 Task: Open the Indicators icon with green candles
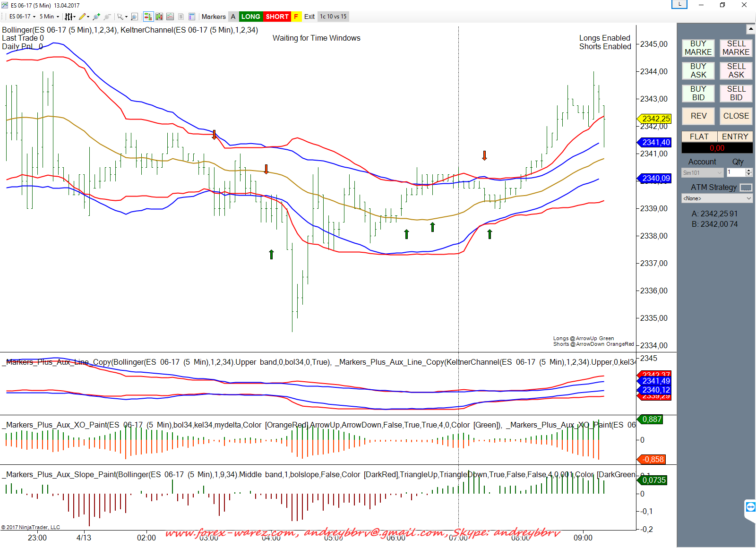click(x=159, y=17)
